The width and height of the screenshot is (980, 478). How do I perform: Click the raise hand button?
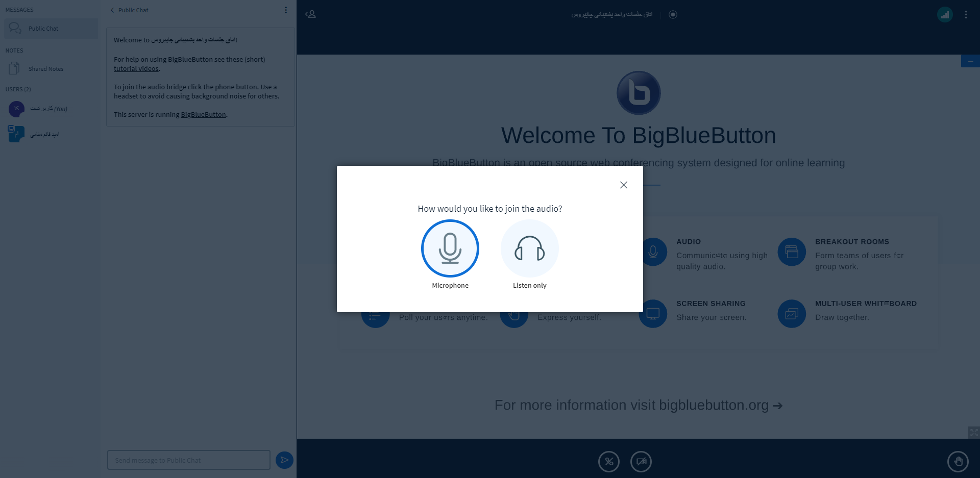(958, 462)
